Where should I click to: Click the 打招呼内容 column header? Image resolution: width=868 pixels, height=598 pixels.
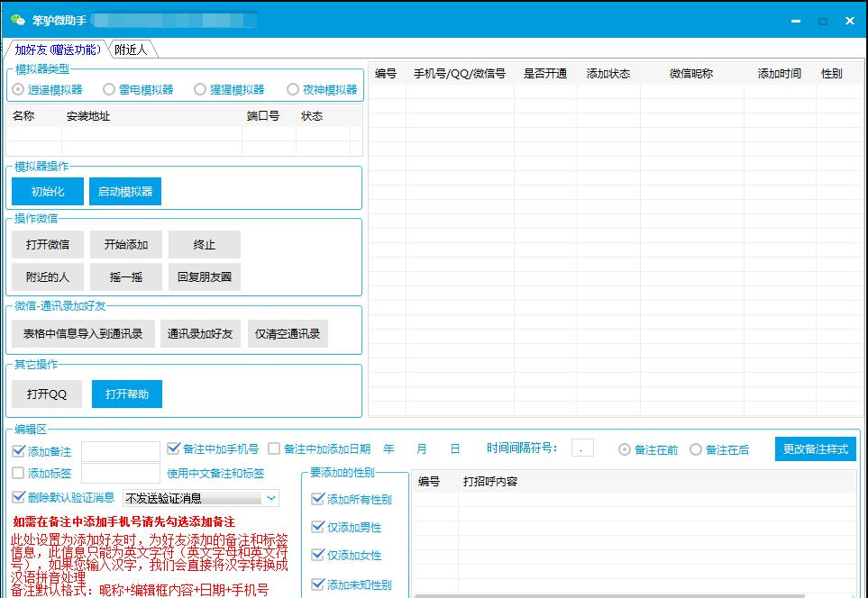pyautogui.click(x=490, y=481)
